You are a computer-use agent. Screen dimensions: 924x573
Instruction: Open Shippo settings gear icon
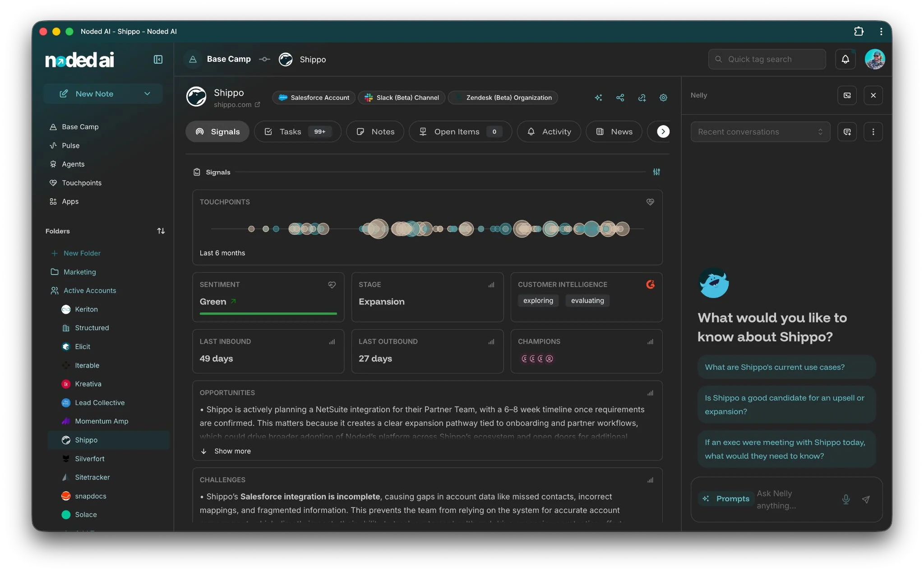coord(663,98)
